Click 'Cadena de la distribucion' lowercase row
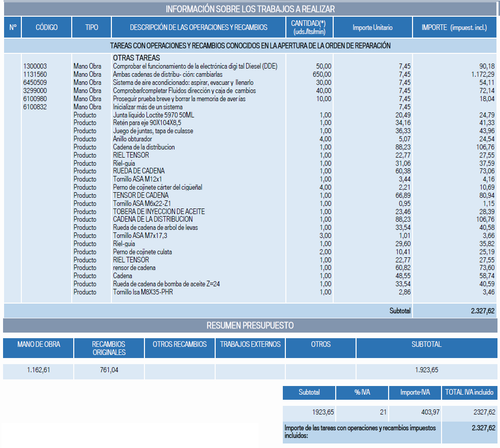 144,147
